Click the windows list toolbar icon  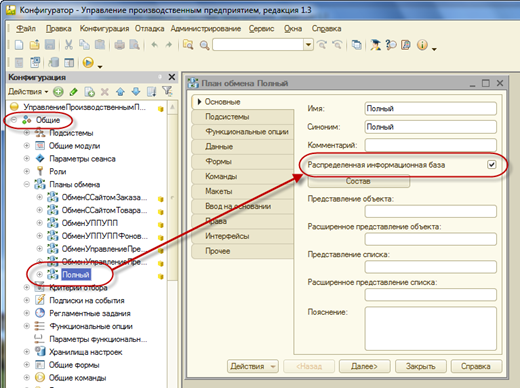click(357, 45)
